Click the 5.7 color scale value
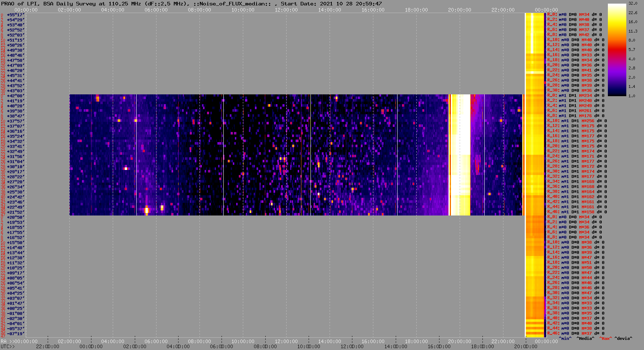The height and width of the screenshot is (350, 644). click(x=632, y=50)
